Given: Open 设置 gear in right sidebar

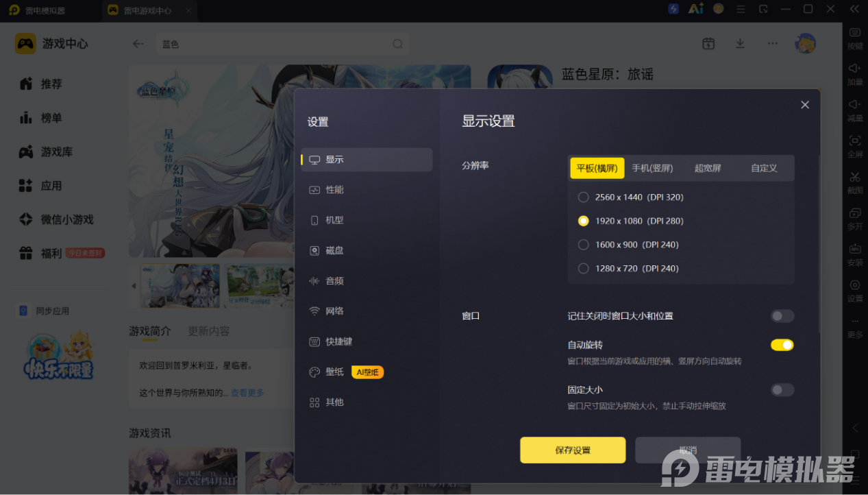Looking at the screenshot, I should click(x=855, y=290).
